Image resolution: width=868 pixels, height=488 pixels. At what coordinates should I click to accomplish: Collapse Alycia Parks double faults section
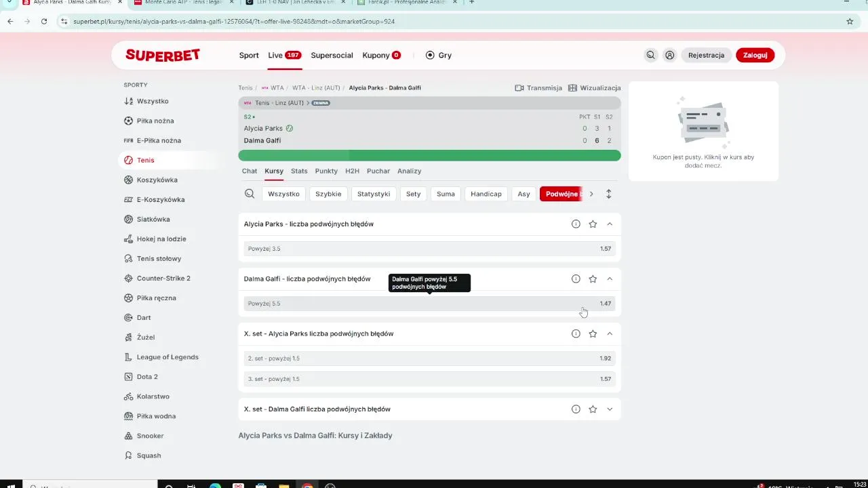[610, 224]
